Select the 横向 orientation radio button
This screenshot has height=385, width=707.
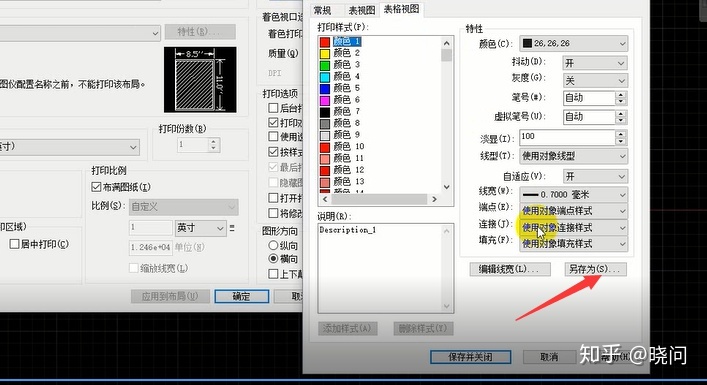pos(273,259)
